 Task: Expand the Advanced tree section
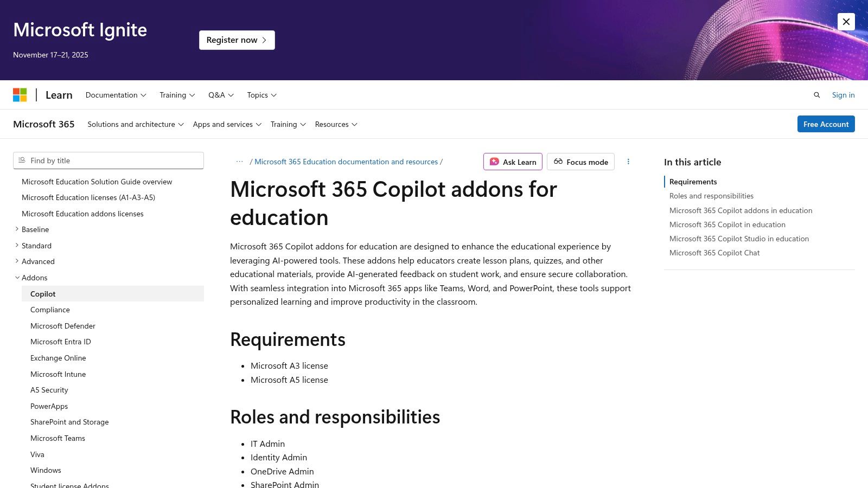point(17,261)
